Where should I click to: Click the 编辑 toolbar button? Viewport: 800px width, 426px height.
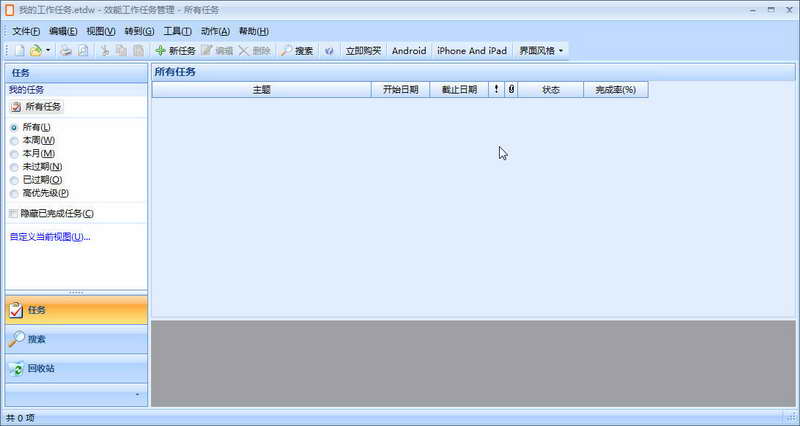(x=217, y=51)
